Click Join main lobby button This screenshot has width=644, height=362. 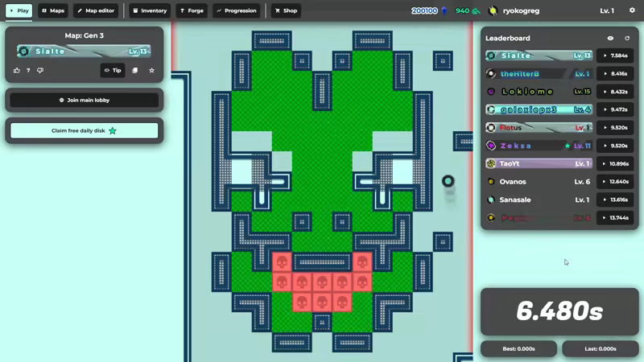click(x=85, y=101)
